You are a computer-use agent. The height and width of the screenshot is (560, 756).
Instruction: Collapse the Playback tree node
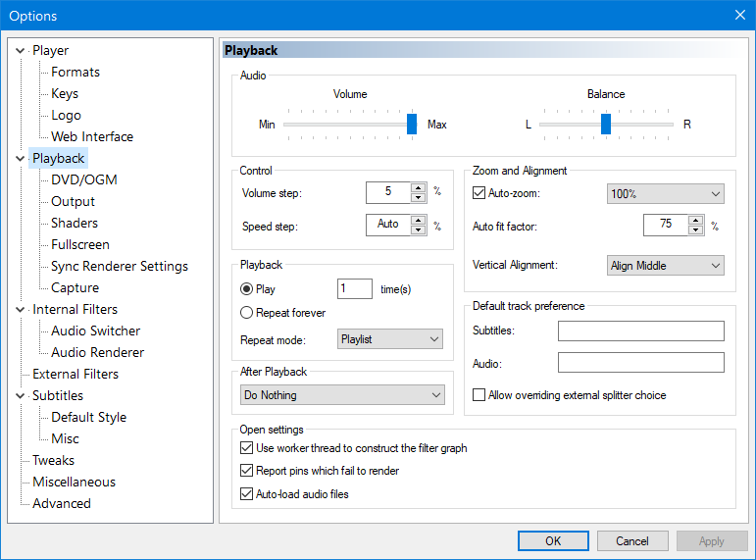pos(21,159)
